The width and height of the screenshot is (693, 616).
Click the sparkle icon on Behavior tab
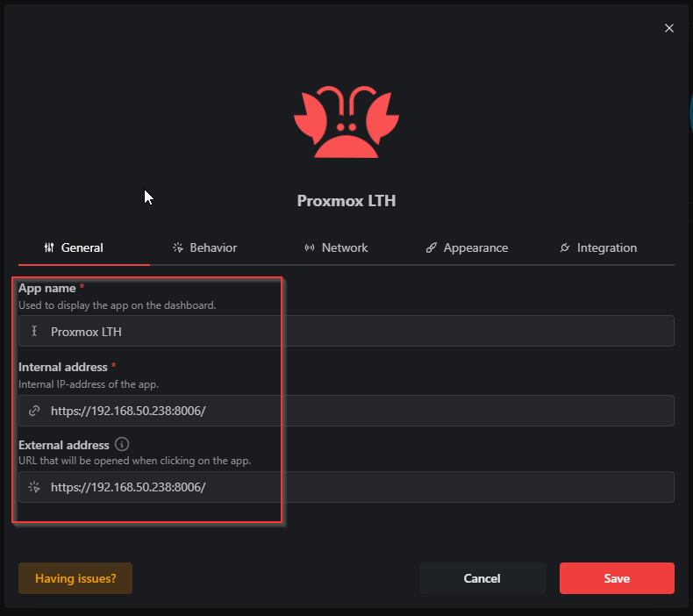178,247
